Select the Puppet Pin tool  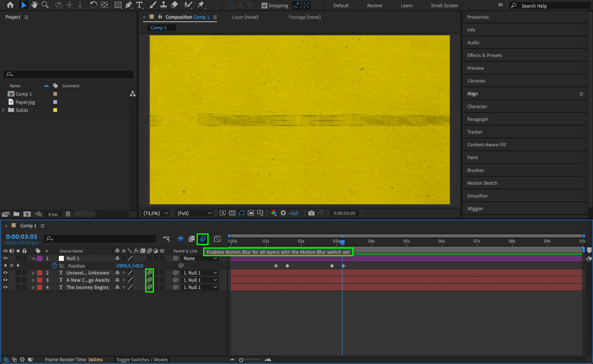(x=201, y=5)
